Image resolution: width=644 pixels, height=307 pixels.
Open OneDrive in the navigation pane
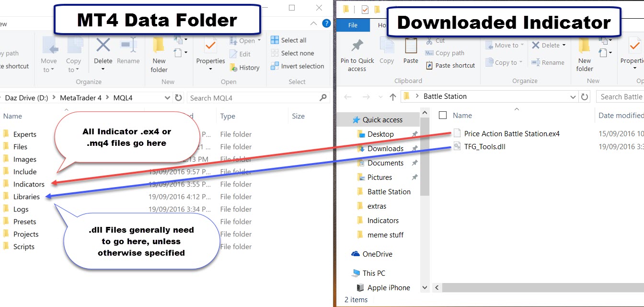[x=377, y=254]
